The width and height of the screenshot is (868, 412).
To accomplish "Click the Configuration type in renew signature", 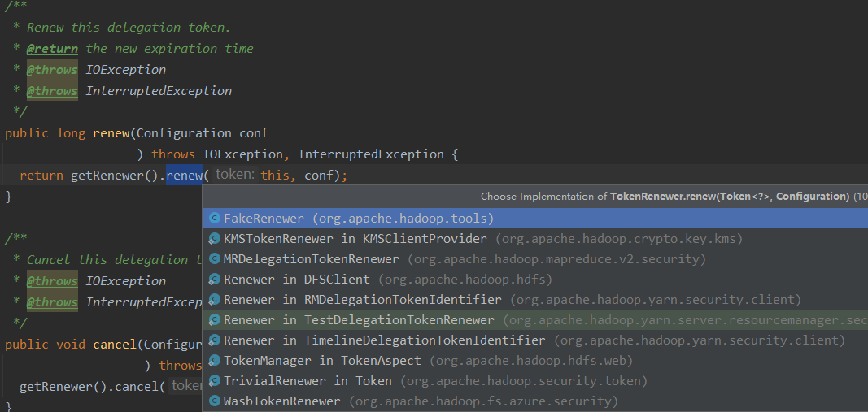I will coord(184,133).
